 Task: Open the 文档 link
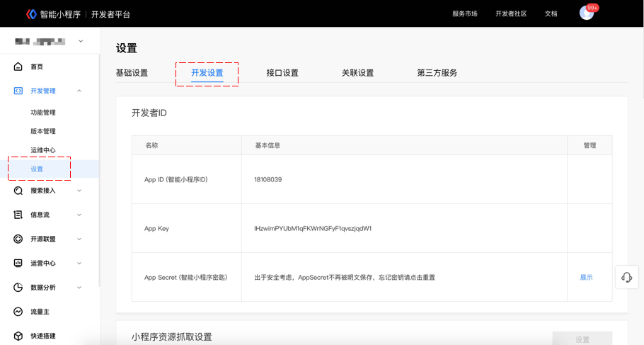click(551, 13)
